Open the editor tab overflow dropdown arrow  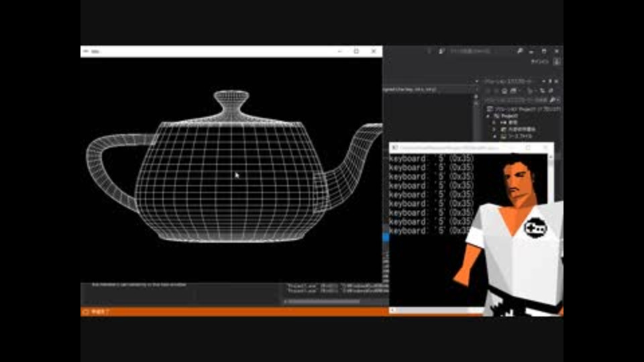click(476, 81)
